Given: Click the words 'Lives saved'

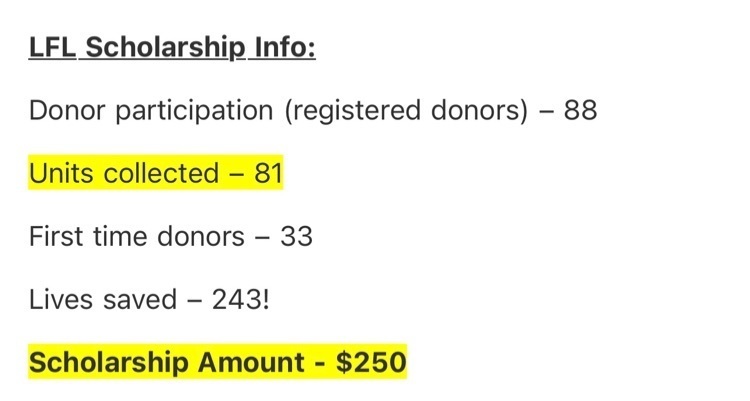Looking at the screenshot, I should pos(103,300).
